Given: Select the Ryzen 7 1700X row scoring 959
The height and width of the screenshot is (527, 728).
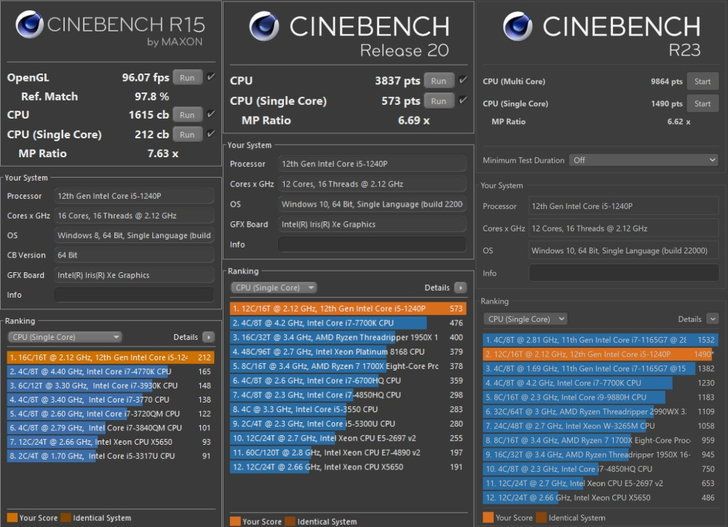Looking at the screenshot, I should coord(600,440).
